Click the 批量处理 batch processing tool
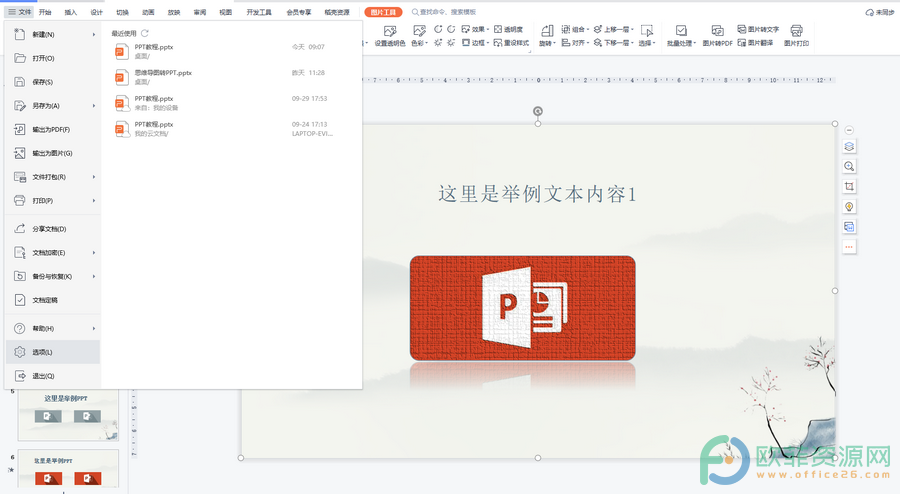Screen dimensions: 900x494 pos(681,36)
